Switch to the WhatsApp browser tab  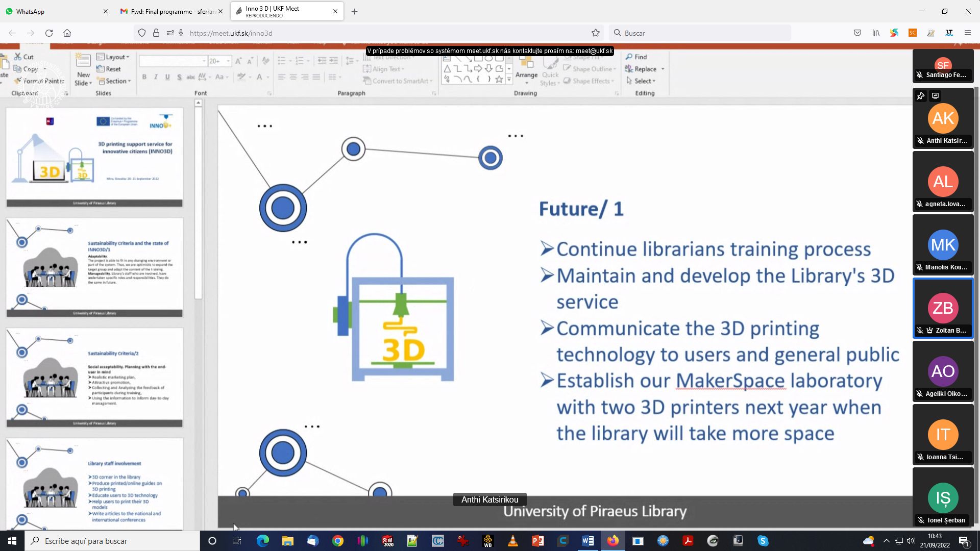pos(51,11)
